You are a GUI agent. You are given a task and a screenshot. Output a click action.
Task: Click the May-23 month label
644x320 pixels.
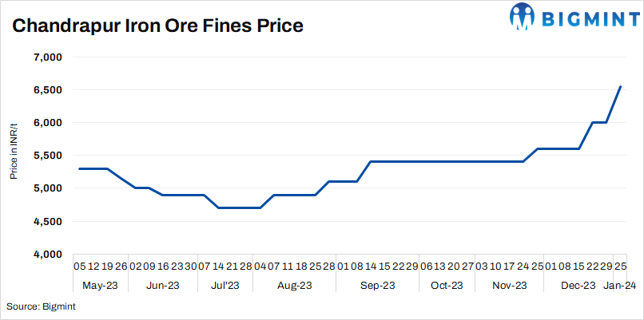100,286
